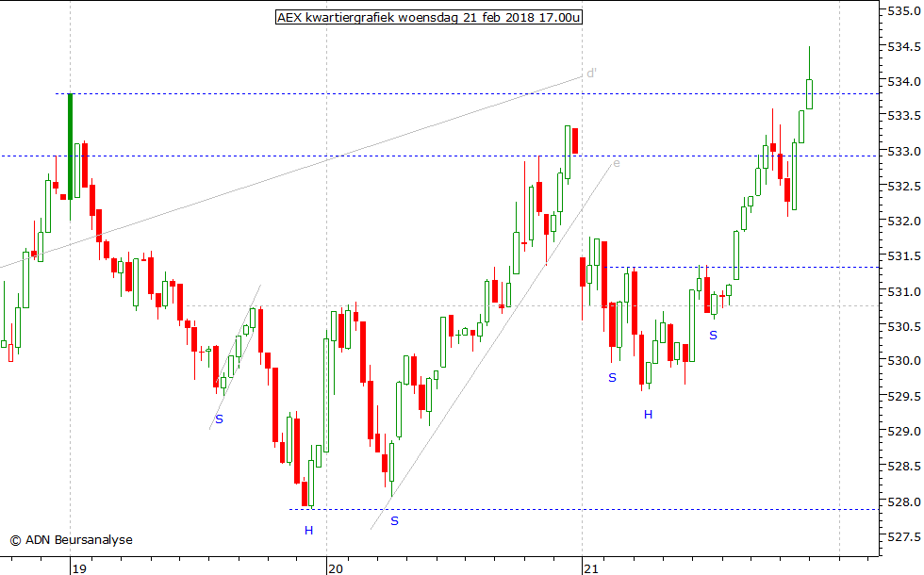Click the 529.5 price axis label
Screen dimensions: 924x575
(904, 397)
